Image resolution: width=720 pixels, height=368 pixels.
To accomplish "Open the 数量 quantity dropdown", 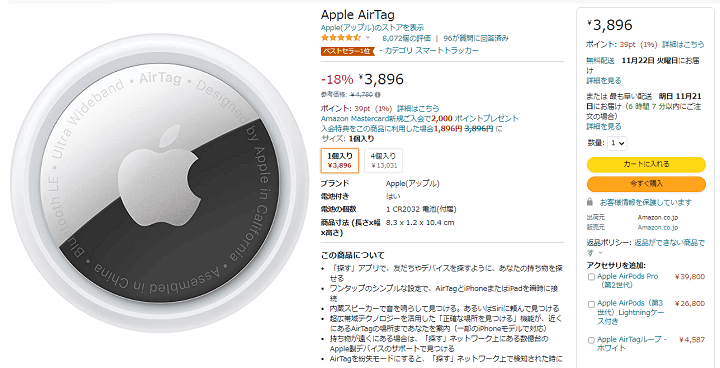I will [617, 143].
